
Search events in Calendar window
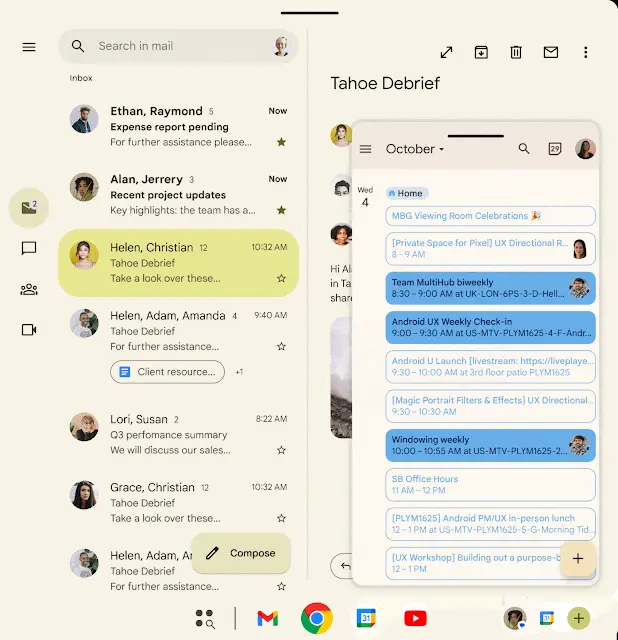(524, 149)
